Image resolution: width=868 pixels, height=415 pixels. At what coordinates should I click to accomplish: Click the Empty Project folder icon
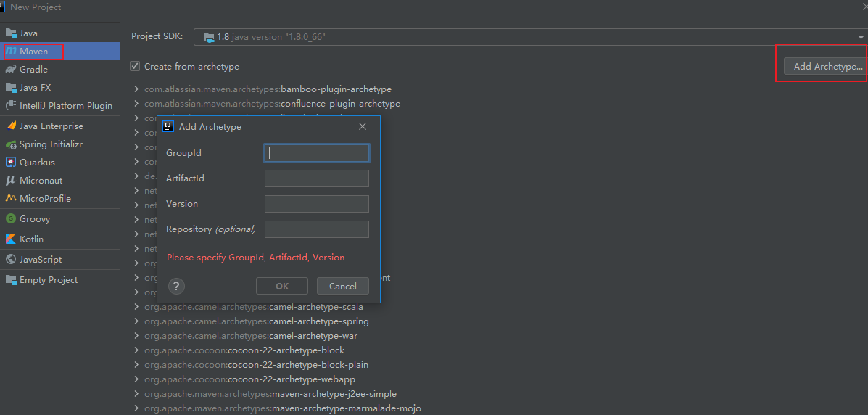click(x=11, y=280)
